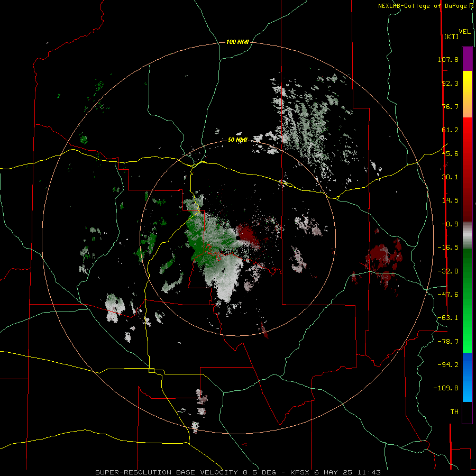Pick the red segment of velocity color bar
476x476 pixels.
point(467,169)
